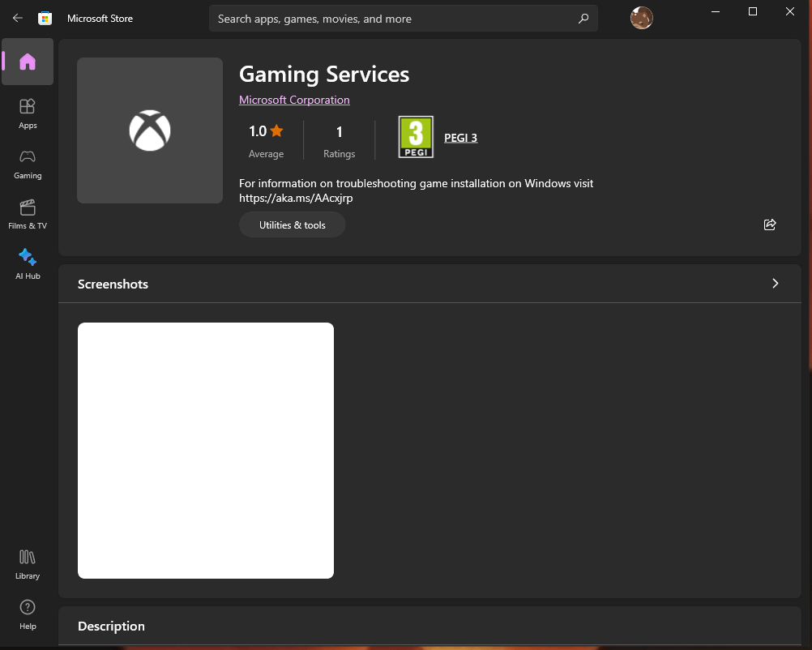Viewport: 812px width, 650px height.
Task: Click the PEGI 3 rating badge
Action: pos(416,137)
